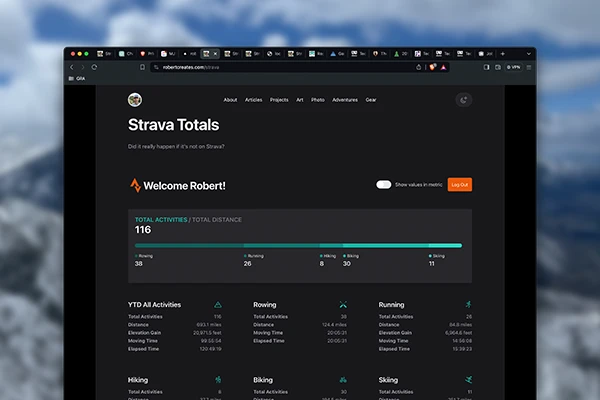Click the profile avatar in the site header
Viewport: 600px width, 400px height.
[x=135, y=100]
